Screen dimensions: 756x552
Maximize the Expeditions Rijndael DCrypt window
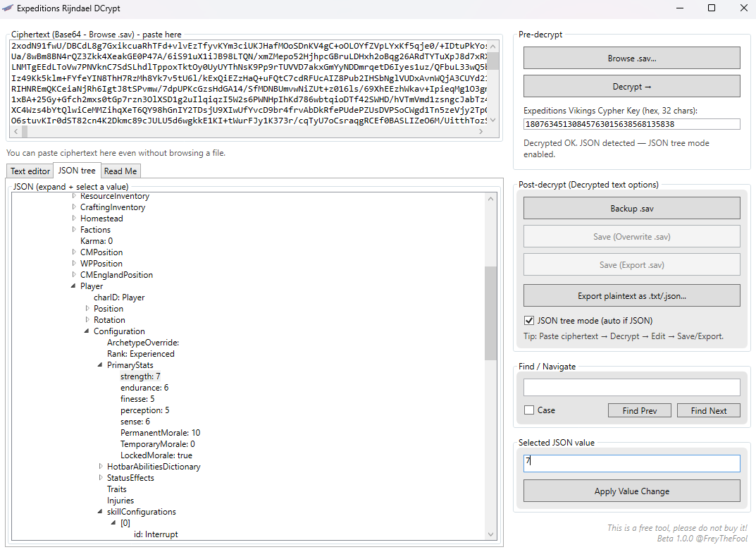(711, 8)
